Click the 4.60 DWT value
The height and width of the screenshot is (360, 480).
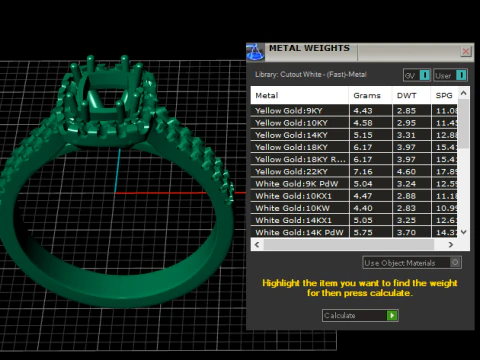click(406, 172)
